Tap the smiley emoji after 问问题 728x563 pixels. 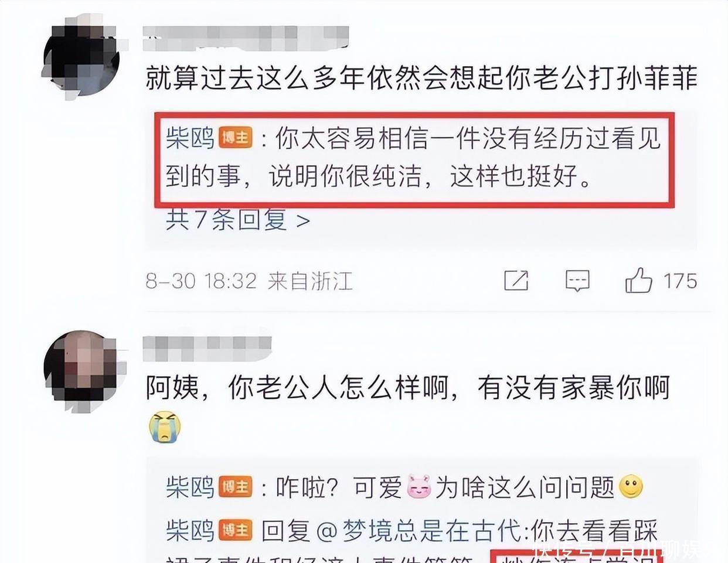tap(631, 486)
